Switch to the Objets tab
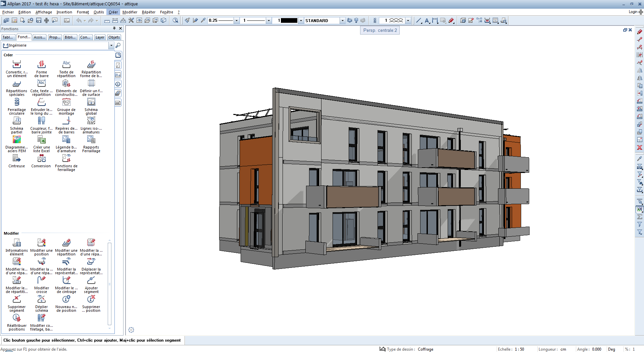This screenshot has height=352, width=644. (114, 37)
